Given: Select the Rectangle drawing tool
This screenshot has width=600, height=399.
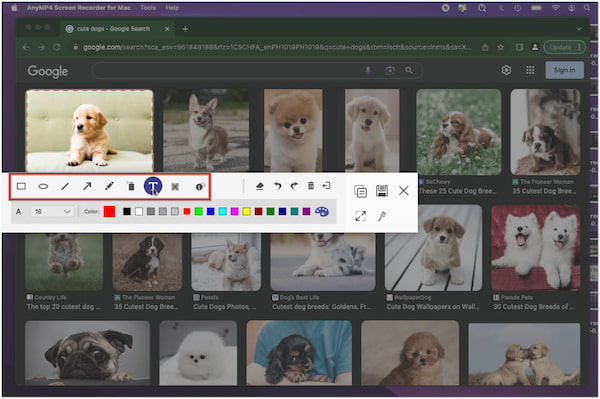Looking at the screenshot, I should tap(21, 186).
